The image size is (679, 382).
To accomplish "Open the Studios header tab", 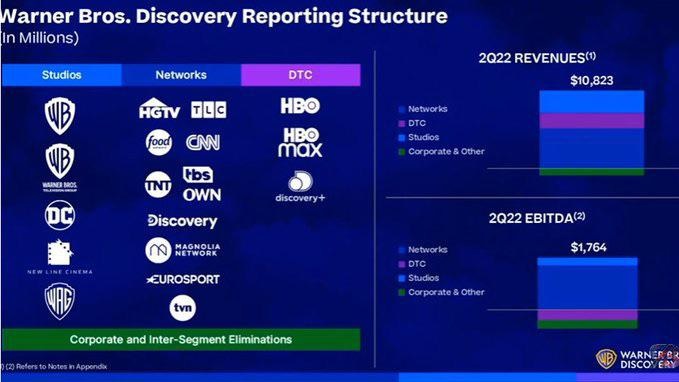I will (61, 75).
